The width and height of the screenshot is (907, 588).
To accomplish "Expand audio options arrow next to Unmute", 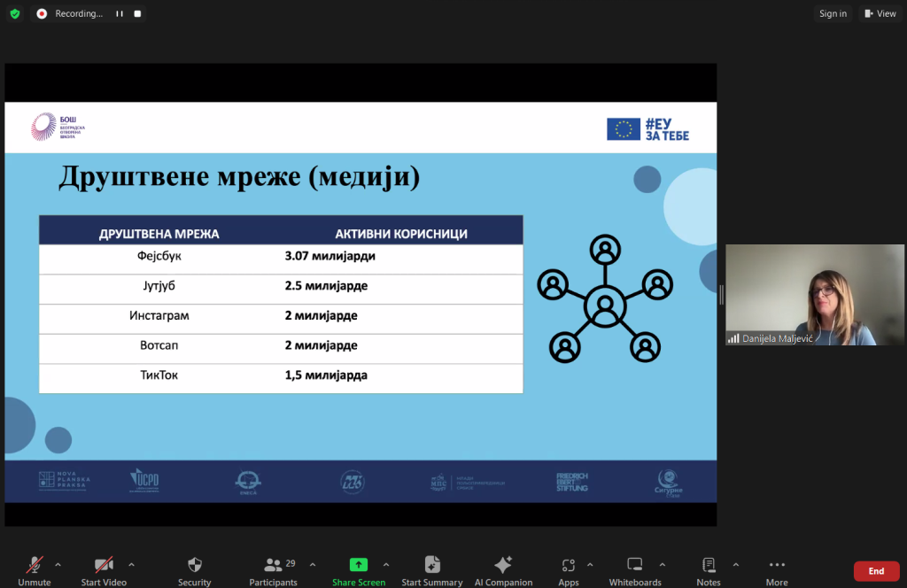I will point(58,565).
